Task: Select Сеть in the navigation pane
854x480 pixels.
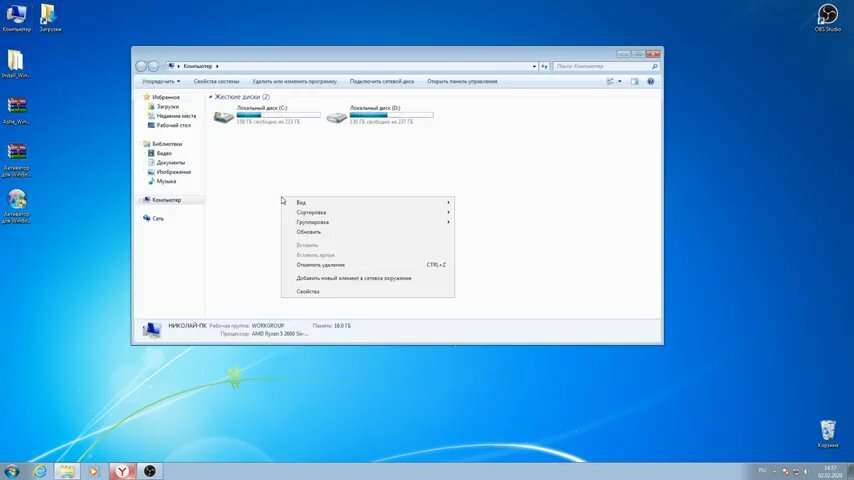Action: [x=153, y=218]
